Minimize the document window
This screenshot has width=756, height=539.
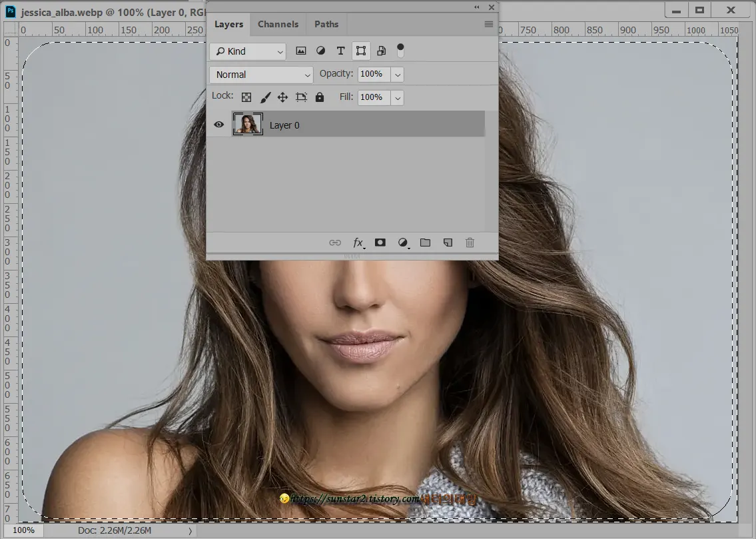pos(677,10)
